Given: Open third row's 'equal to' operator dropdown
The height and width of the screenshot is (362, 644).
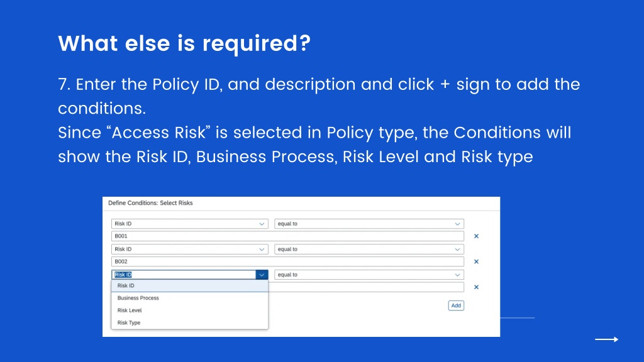Looking at the screenshot, I should 369,275.
